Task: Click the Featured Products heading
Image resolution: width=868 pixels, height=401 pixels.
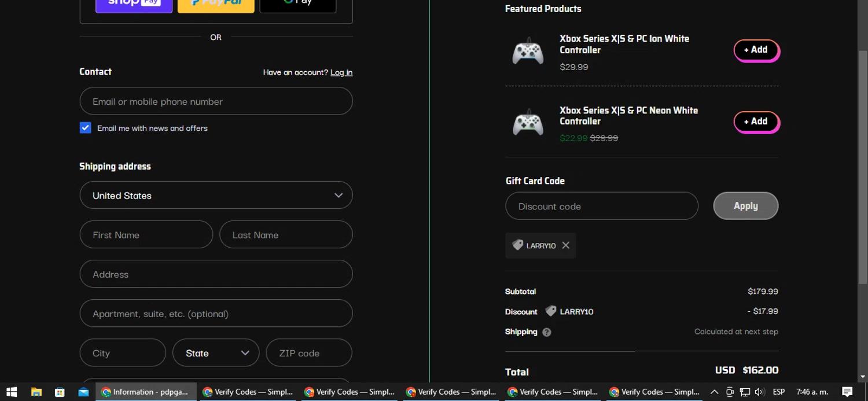Action: [x=543, y=9]
